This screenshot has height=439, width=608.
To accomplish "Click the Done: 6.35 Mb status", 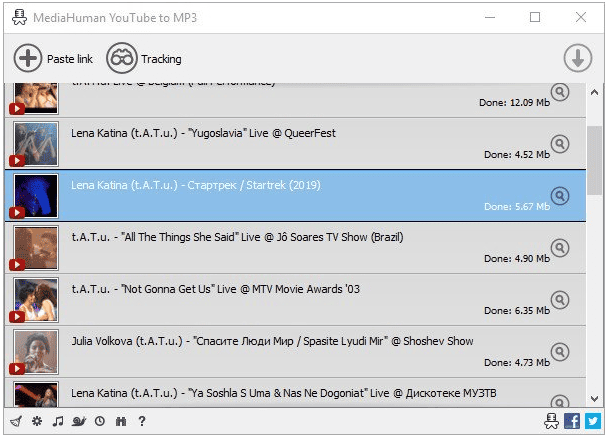I will click(x=517, y=311).
